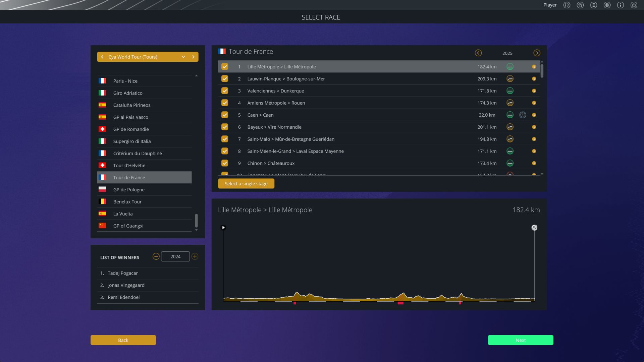Click info icon for stage 4 Amiens Métropole

pos(534,103)
